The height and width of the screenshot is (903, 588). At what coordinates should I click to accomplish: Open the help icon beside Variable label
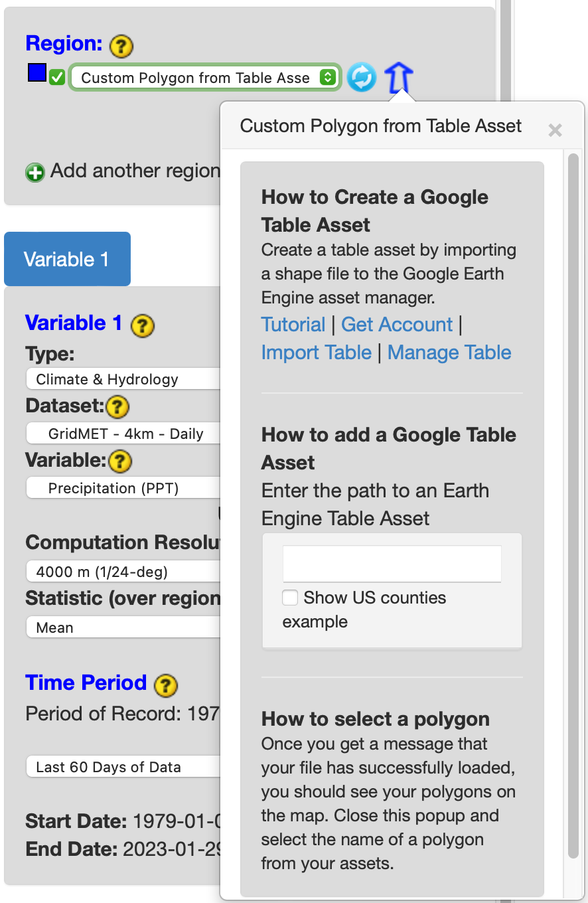click(120, 460)
